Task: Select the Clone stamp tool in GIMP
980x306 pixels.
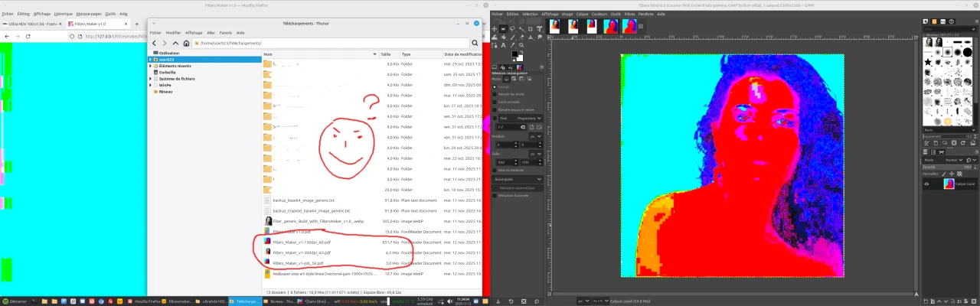Action: coord(531,37)
